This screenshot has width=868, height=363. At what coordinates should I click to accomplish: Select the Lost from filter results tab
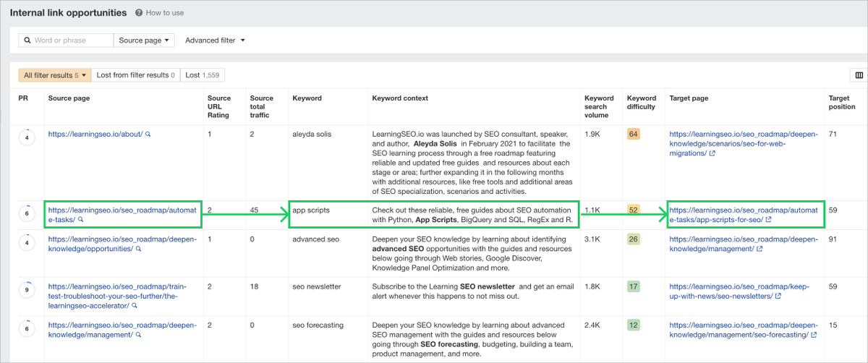pos(136,75)
